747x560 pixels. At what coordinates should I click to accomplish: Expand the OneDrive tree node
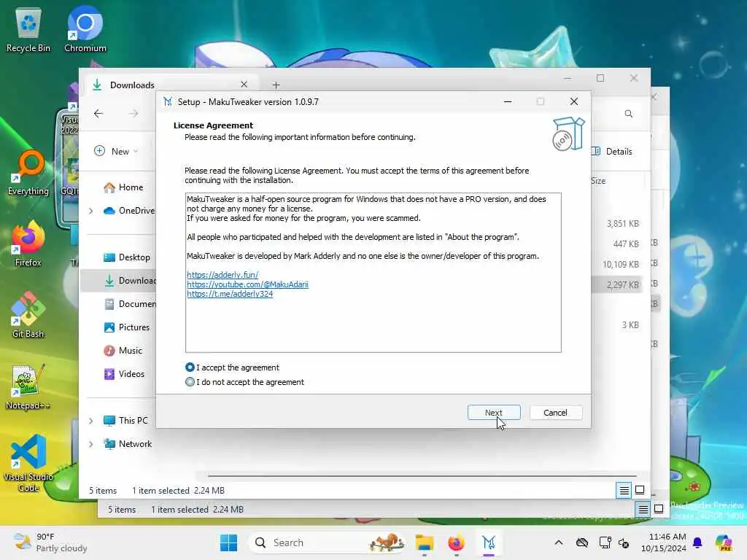[91, 211]
